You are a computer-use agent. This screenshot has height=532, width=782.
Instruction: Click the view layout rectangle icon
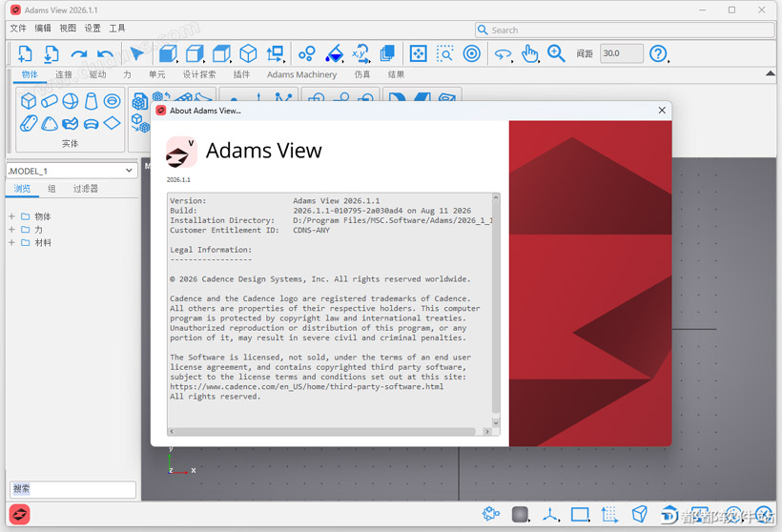tap(580, 514)
